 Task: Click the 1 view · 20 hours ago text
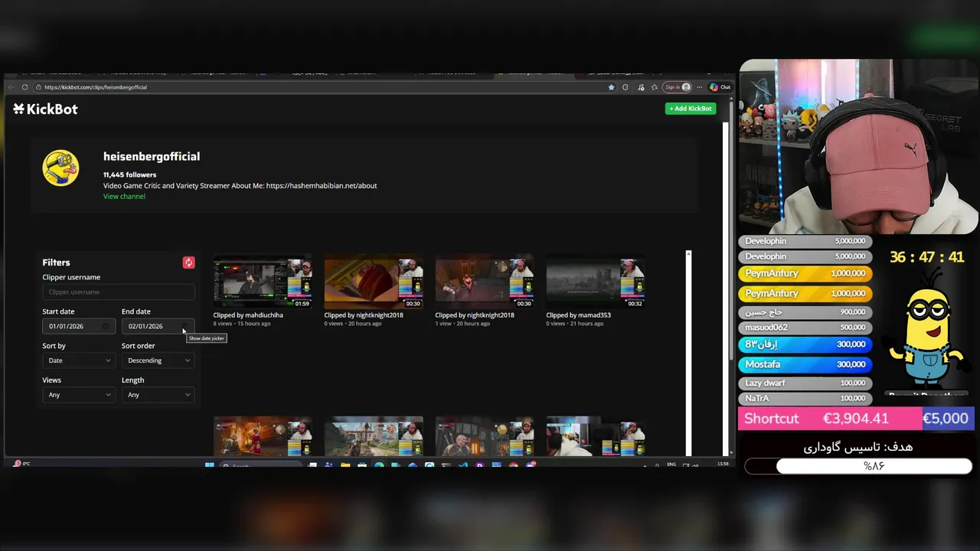click(462, 324)
